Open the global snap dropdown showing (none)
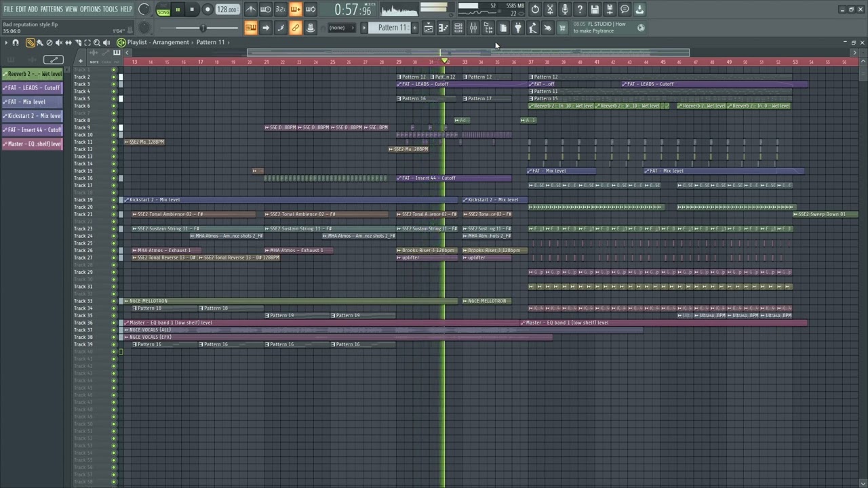Screen dimensions: 868x488 [x=341, y=28]
